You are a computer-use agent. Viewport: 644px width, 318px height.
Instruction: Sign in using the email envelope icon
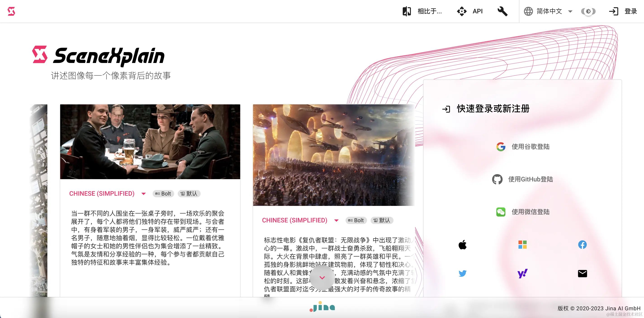coord(582,273)
